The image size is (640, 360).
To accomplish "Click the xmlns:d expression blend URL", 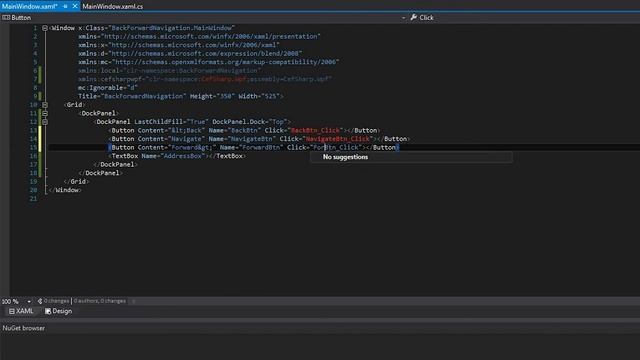I will coord(205,53).
